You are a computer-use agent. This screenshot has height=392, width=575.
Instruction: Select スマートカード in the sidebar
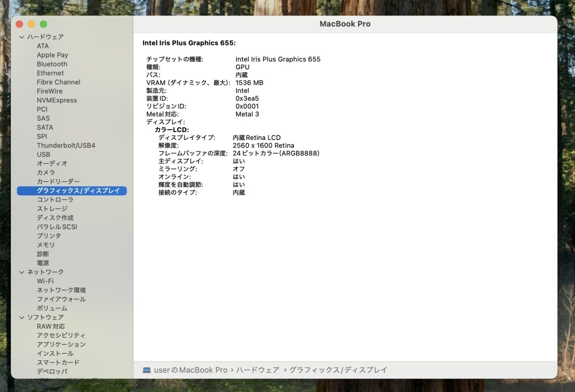point(58,362)
